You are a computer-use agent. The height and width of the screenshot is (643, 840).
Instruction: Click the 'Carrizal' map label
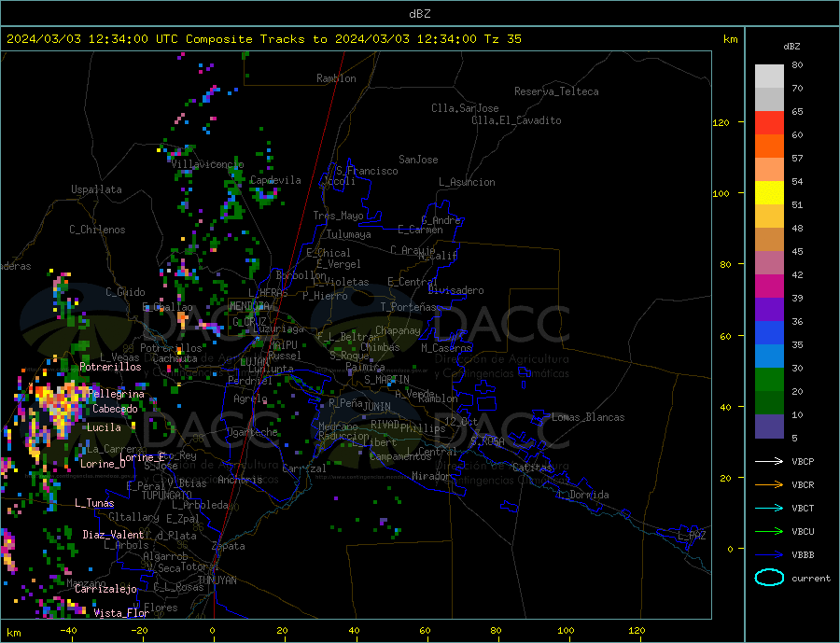303,468
